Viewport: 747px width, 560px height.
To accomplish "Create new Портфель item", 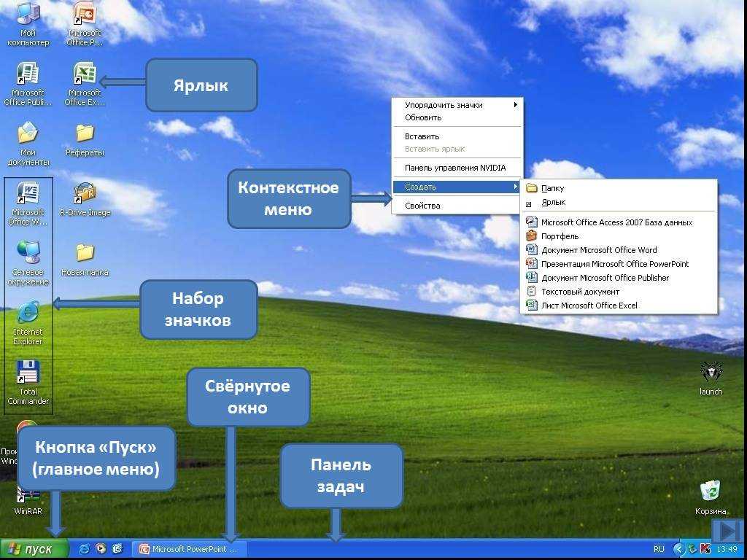I will pos(619,236).
